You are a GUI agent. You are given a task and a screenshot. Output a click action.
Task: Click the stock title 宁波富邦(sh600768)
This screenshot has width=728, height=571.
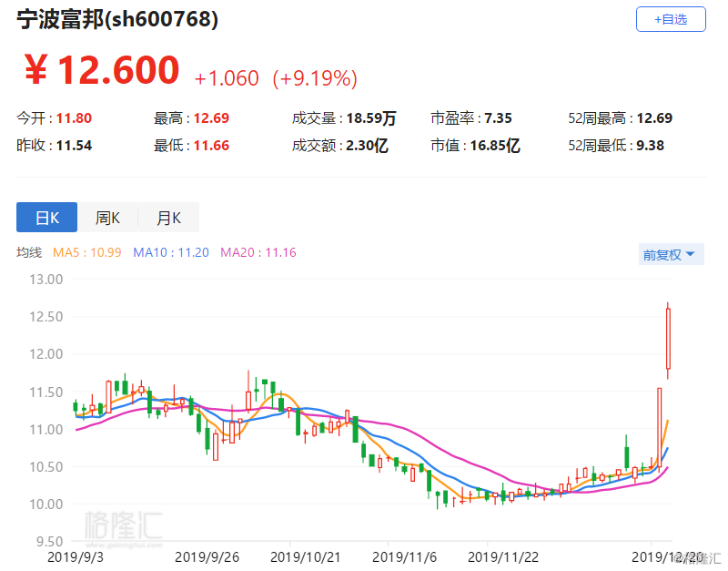117,19
